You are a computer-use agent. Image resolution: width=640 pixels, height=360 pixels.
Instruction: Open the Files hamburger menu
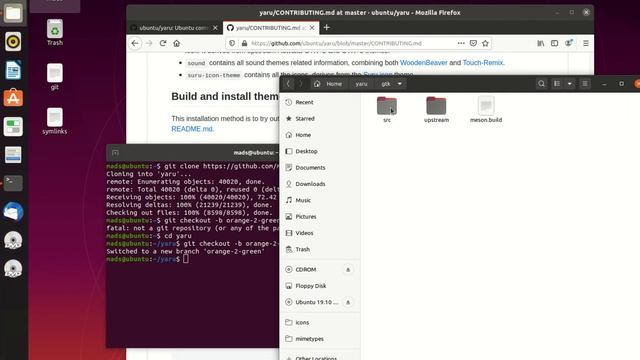pyautogui.click(x=585, y=84)
